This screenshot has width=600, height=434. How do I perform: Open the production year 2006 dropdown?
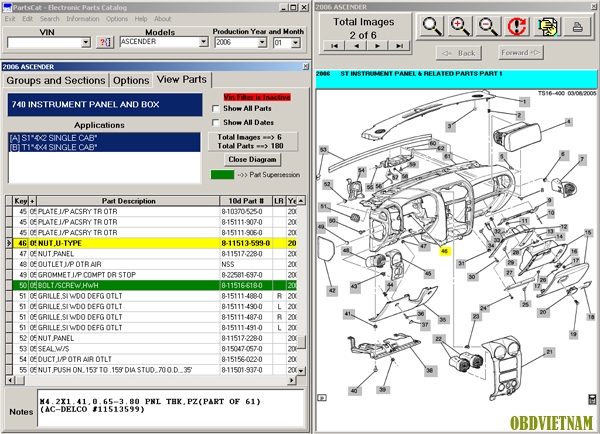pyautogui.click(x=262, y=42)
